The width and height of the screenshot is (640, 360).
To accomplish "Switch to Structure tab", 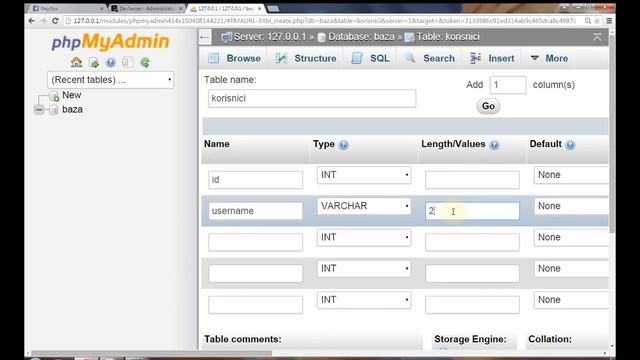I will [x=306, y=58].
